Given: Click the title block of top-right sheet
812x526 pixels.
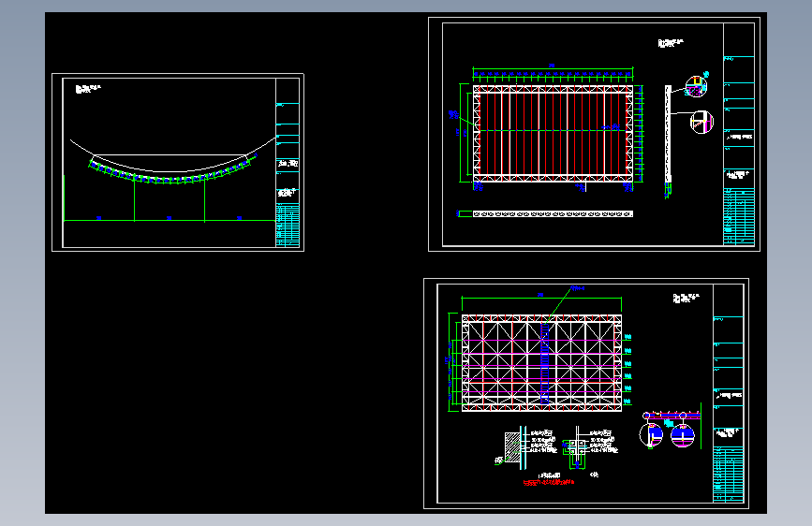Looking at the screenshot, I should (738, 134).
